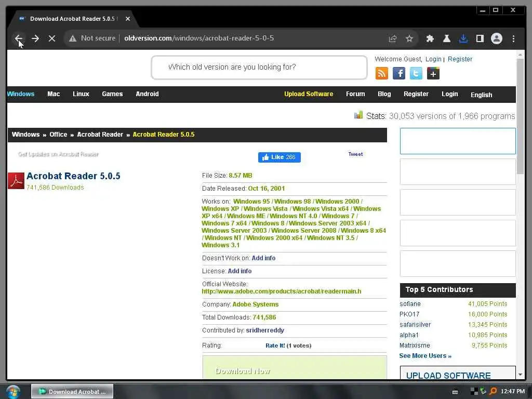
Task: Click contributor PKO17 in Top 5 list
Action: 409,314
